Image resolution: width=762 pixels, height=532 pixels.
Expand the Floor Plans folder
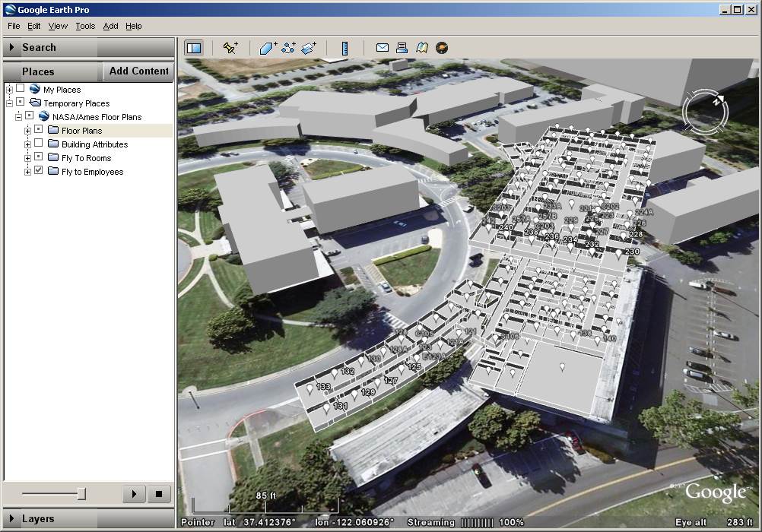tap(27, 131)
